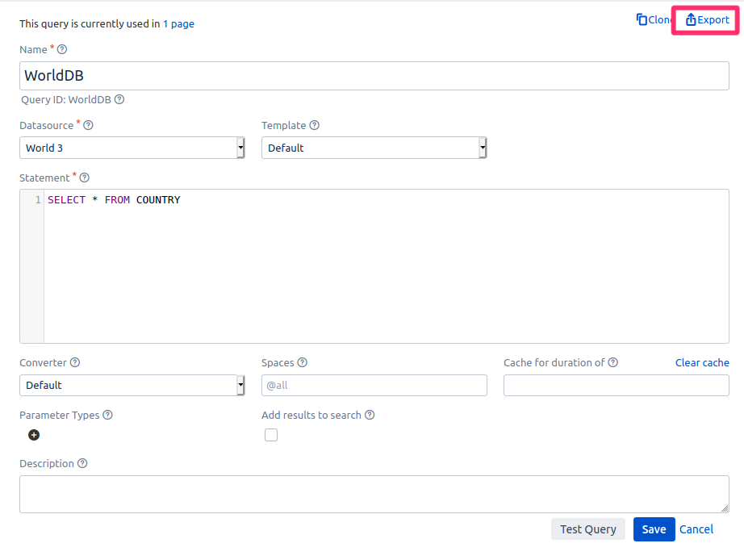Click the Cache for duration help icon
Image resolution: width=744 pixels, height=560 pixels.
613,363
